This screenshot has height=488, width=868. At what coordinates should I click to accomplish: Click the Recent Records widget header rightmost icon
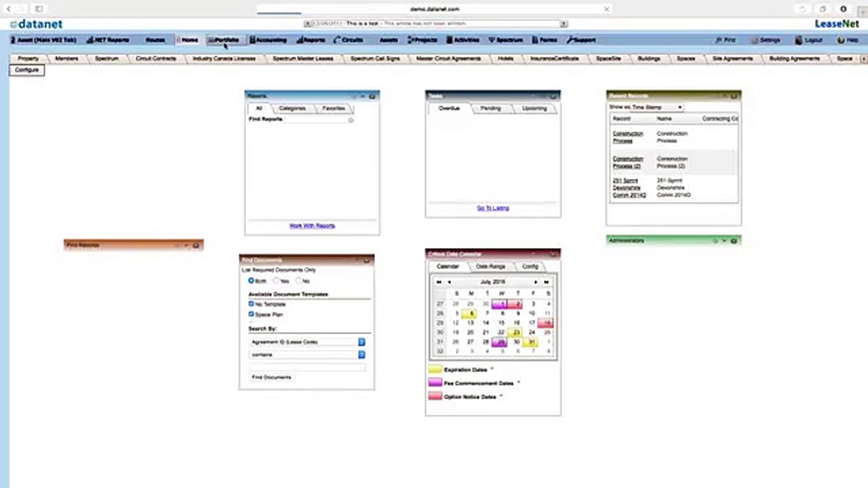[734, 96]
